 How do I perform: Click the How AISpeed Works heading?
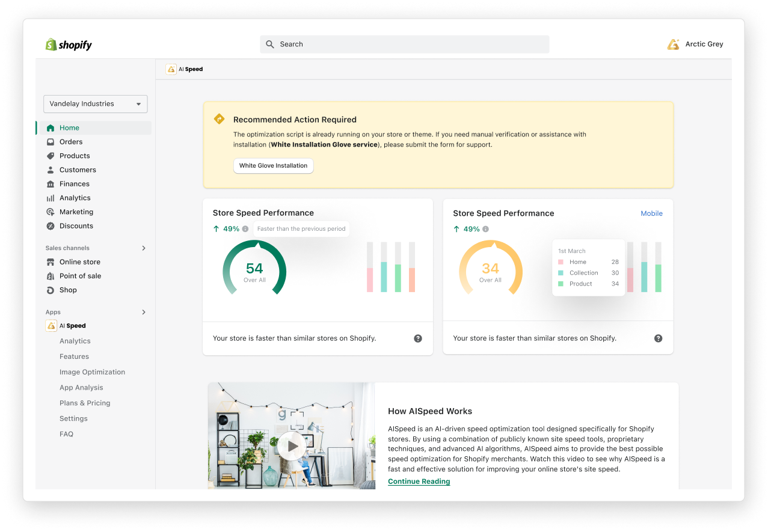pyautogui.click(x=430, y=411)
